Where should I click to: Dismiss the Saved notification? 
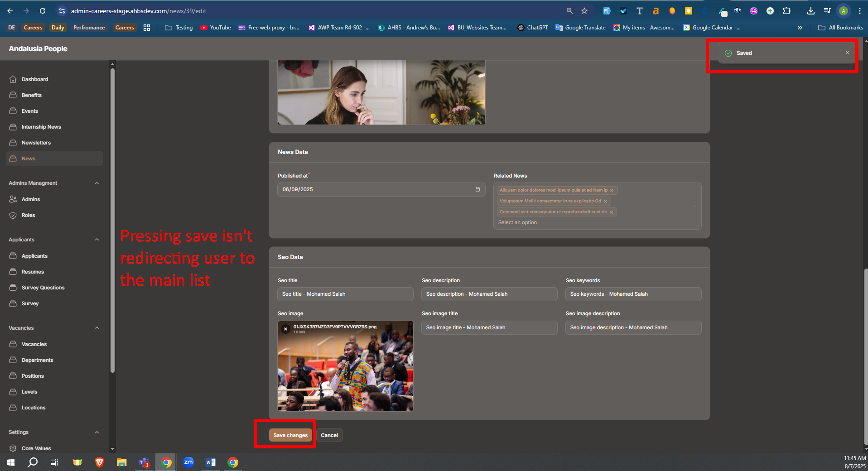point(847,53)
